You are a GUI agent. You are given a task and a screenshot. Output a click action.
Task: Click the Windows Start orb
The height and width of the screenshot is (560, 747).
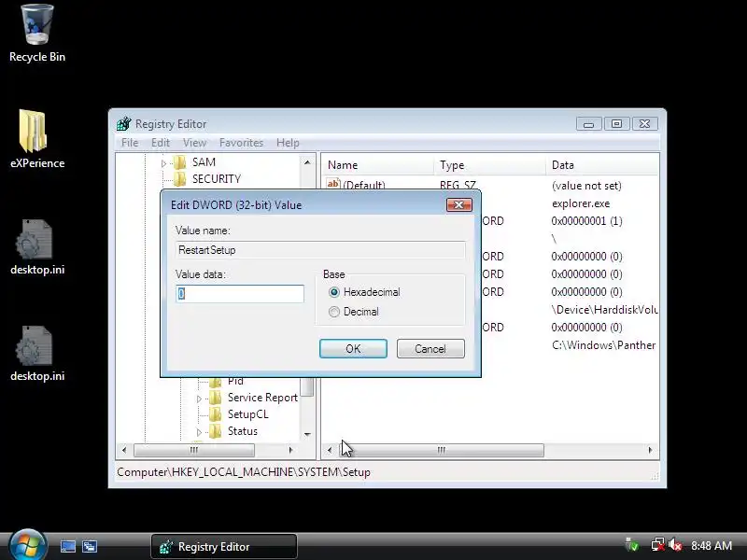coord(27,545)
